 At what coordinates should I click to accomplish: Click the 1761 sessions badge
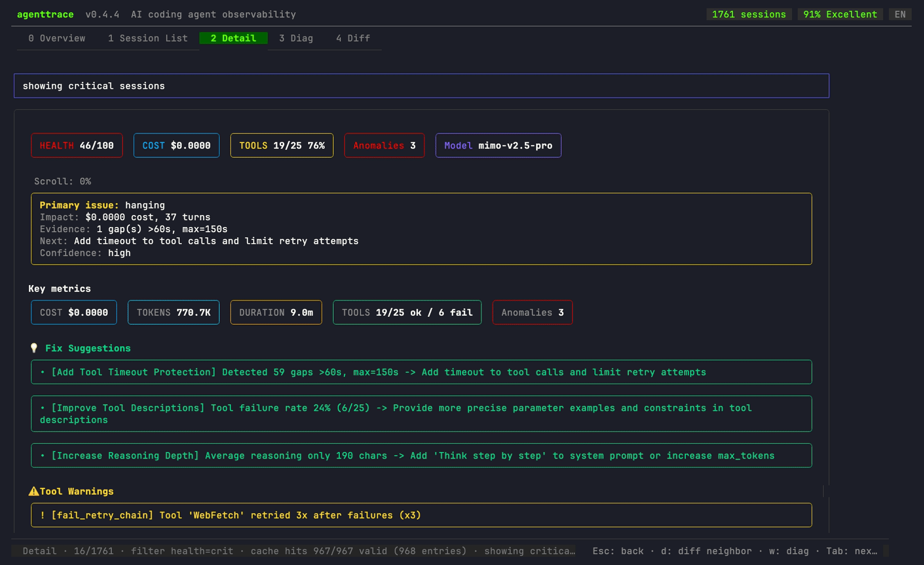(x=749, y=14)
